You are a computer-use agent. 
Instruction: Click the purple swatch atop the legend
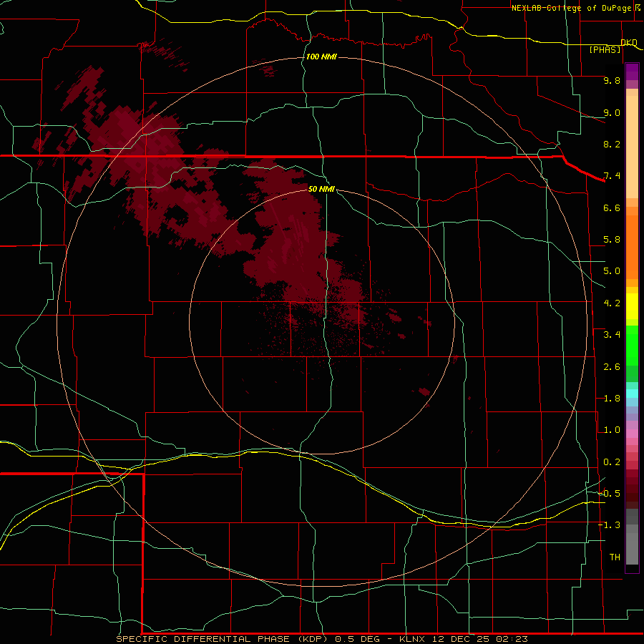(x=632, y=72)
